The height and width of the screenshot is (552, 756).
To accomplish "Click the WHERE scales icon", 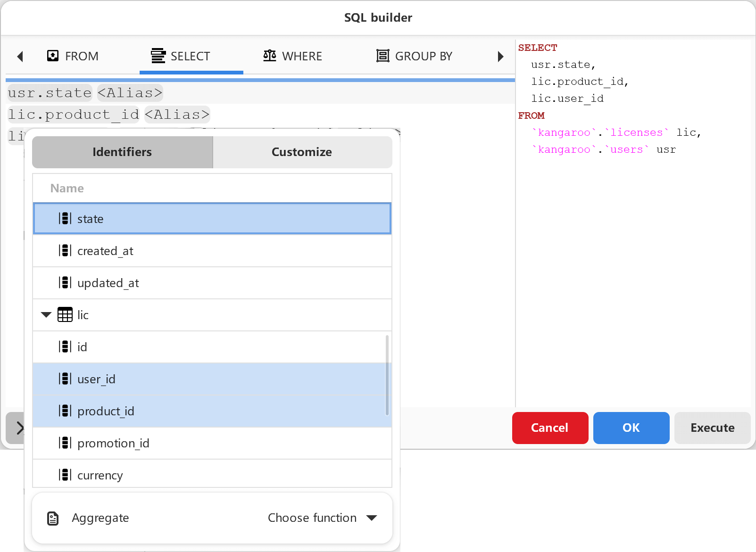I will (x=269, y=56).
